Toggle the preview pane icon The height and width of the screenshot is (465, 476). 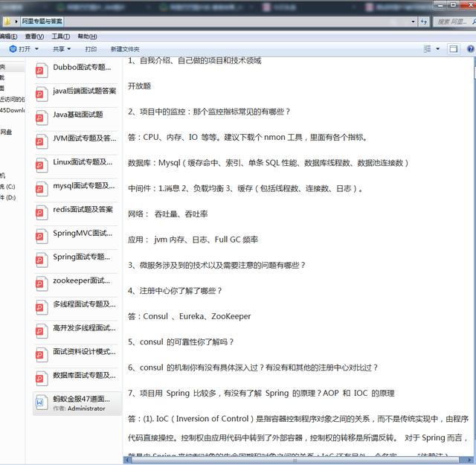[453, 49]
